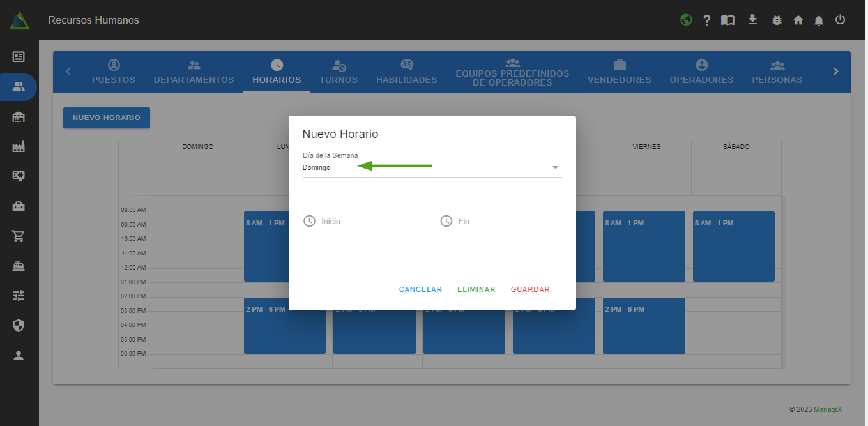Click the Fin time input field

509,222
